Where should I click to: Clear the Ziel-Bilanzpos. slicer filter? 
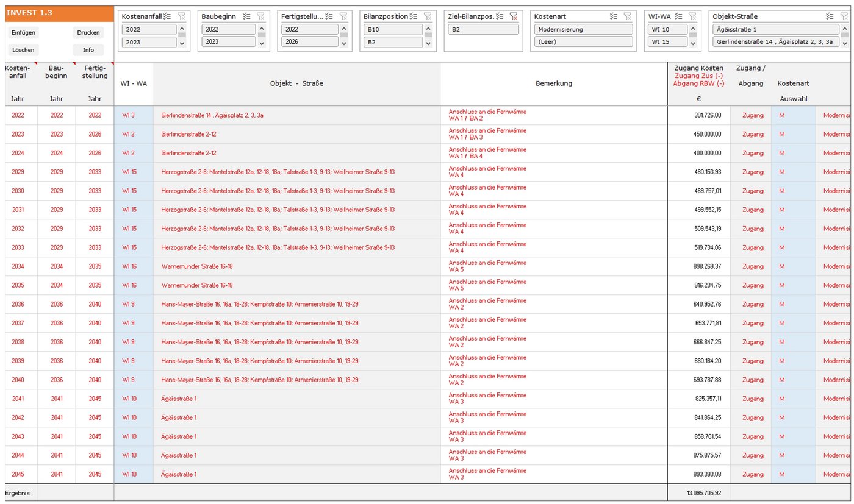point(514,16)
